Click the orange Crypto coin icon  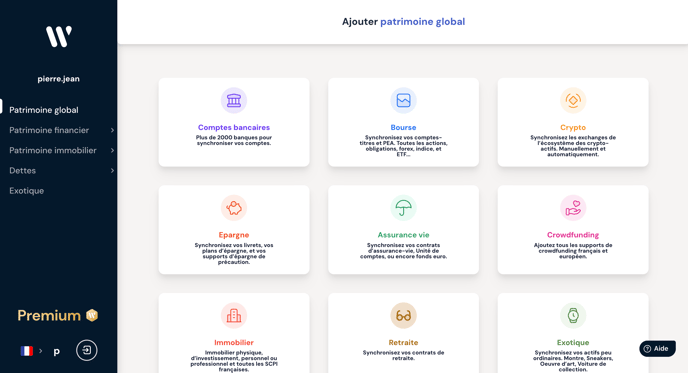point(573,100)
